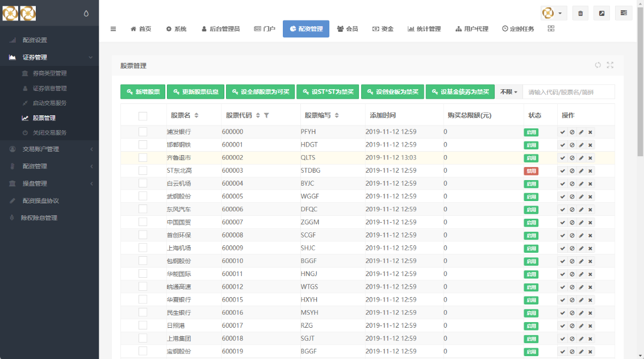
Task: Open the user avatar dropdown at top right
Action: 554,13
